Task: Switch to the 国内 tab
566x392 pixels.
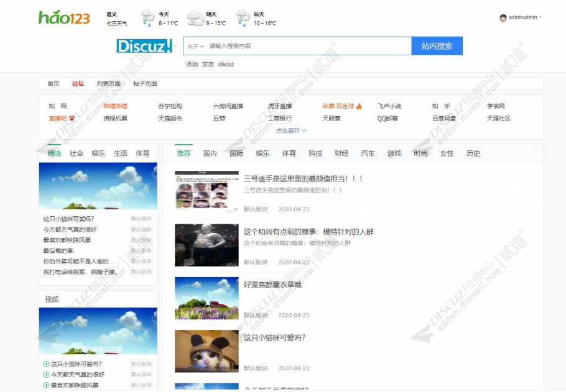Action: 210,153
